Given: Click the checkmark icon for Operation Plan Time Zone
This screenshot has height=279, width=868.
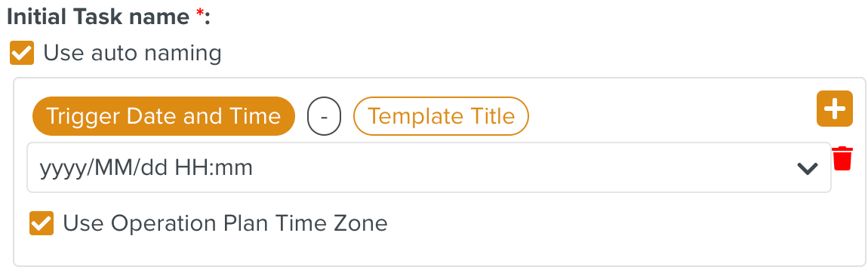Looking at the screenshot, I should pos(42,223).
